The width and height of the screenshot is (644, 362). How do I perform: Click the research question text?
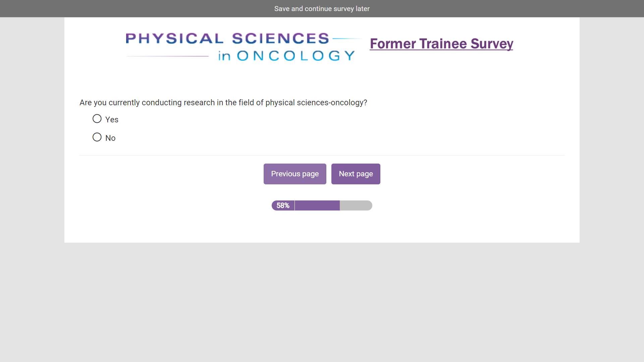pyautogui.click(x=223, y=103)
